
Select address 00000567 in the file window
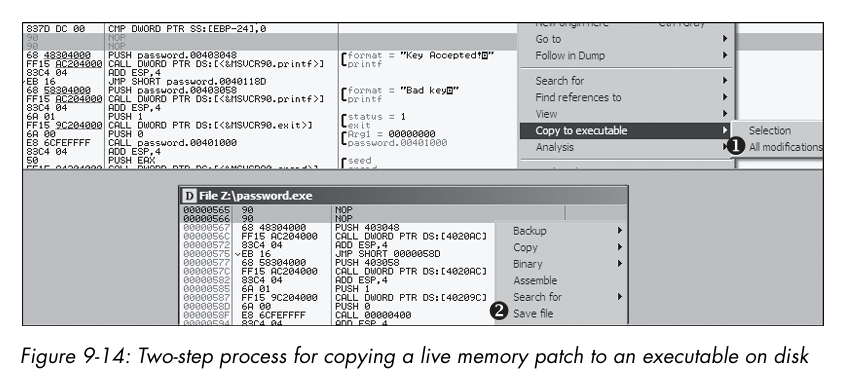pos(206,228)
